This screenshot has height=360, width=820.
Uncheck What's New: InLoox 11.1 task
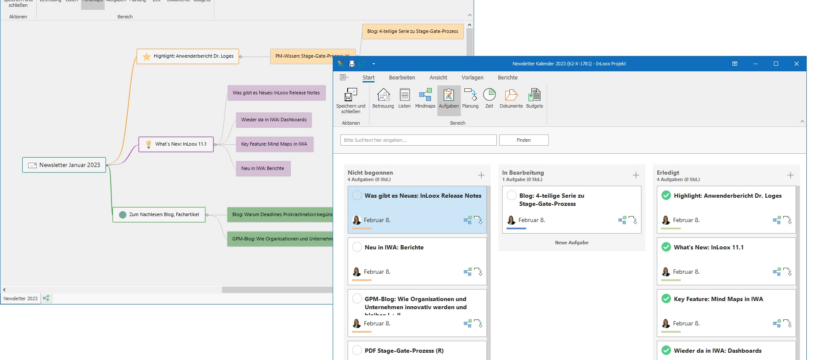666,247
